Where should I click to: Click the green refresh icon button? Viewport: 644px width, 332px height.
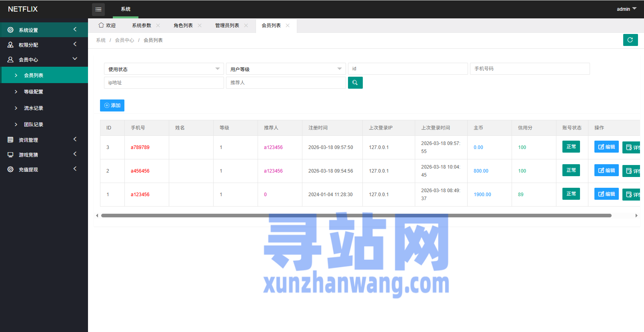tap(630, 40)
